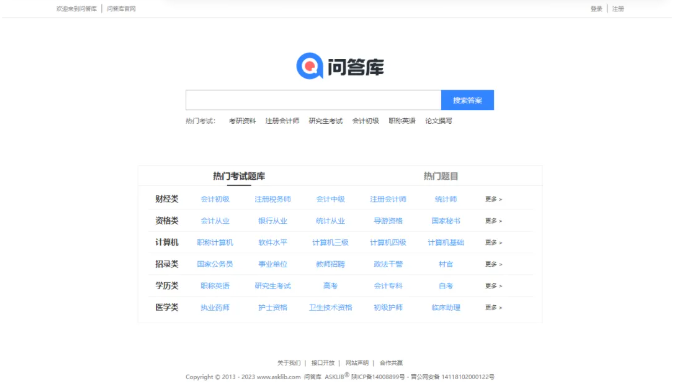This screenshot has height=388, width=697.
Task: Open the 论文撰写 hot exam link
Action: (x=438, y=121)
